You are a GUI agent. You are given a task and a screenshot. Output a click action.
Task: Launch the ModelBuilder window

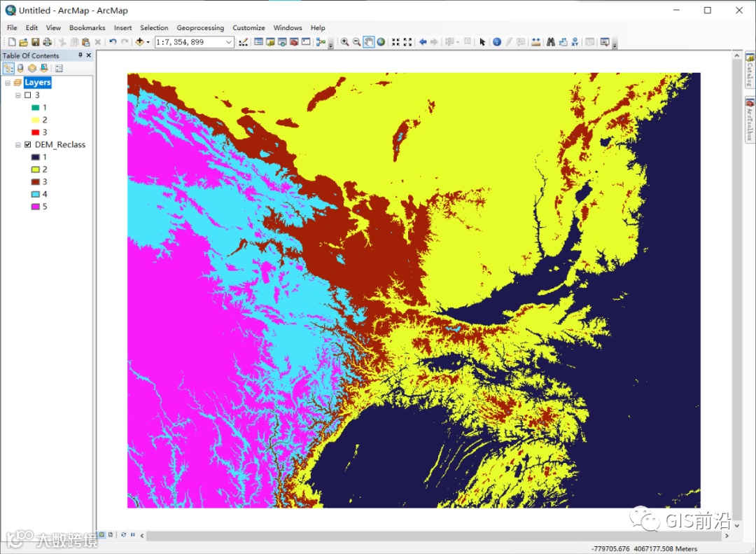pyautogui.click(x=321, y=42)
